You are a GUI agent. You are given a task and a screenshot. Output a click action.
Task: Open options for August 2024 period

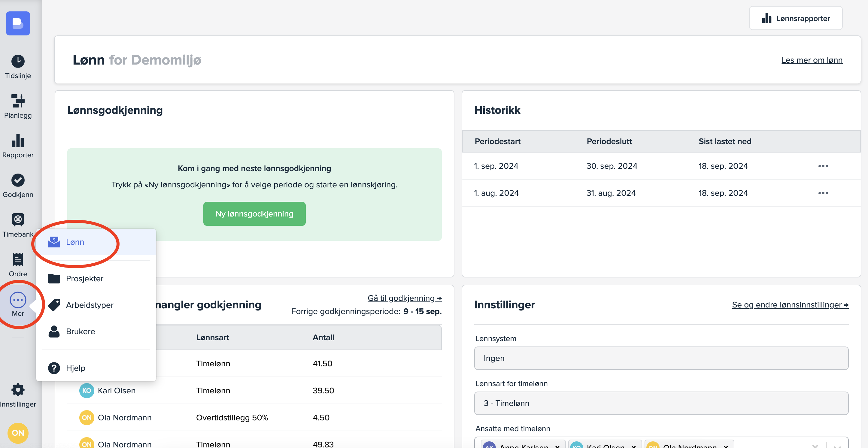tap(823, 193)
